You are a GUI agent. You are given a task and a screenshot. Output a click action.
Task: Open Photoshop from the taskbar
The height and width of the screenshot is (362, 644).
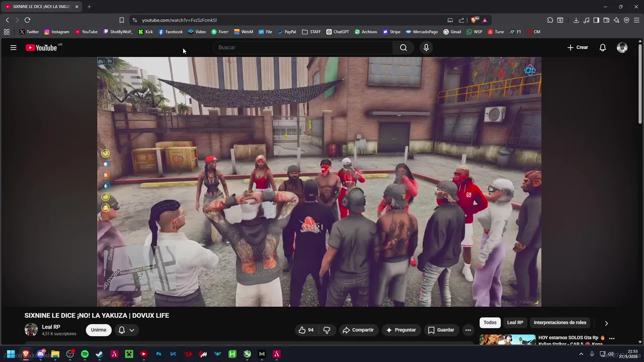click(x=158, y=354)
